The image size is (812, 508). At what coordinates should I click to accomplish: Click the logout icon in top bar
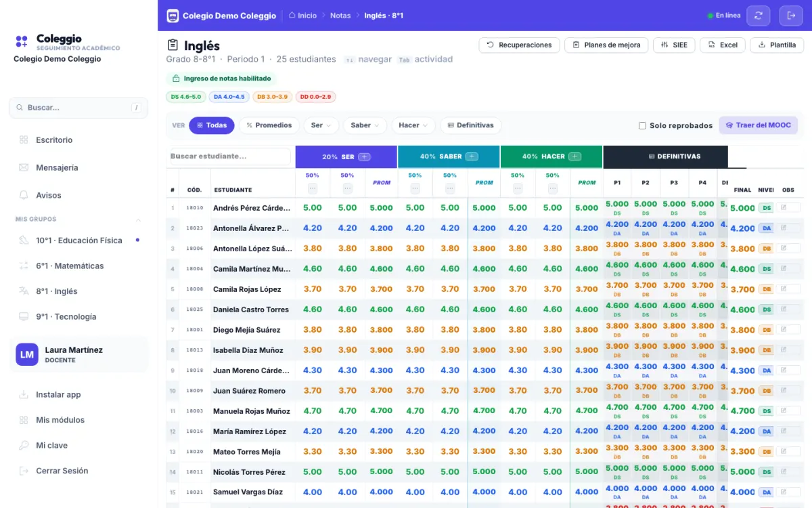[790, 16]
